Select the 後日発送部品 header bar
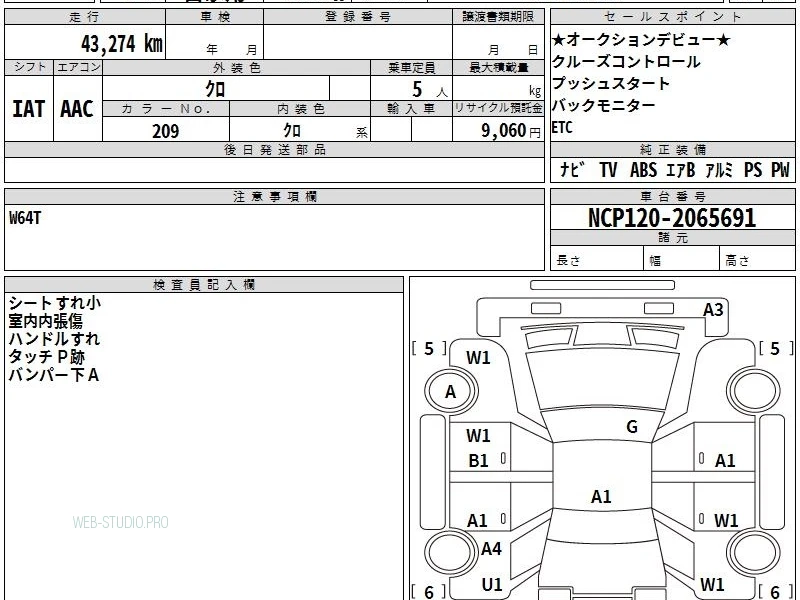The image size is (800, 600). (x=274, y=150)
